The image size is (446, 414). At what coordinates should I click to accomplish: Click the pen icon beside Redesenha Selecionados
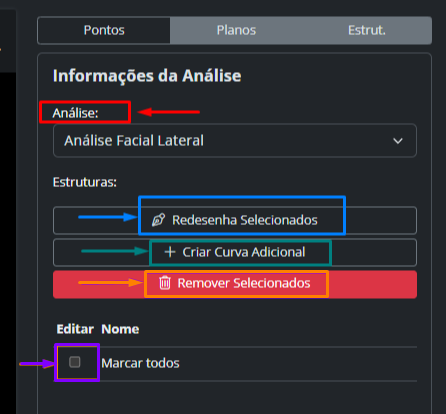click(x=158, y=220)
